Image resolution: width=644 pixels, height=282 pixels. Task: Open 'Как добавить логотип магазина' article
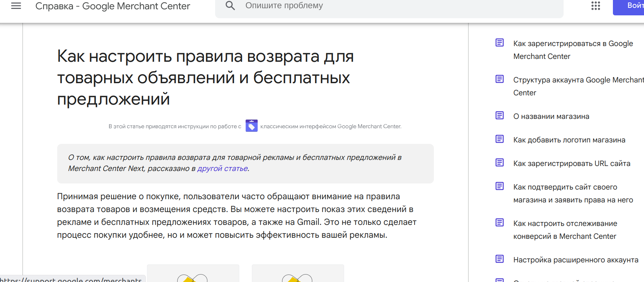pyautogui.click(x=569, y=140)
